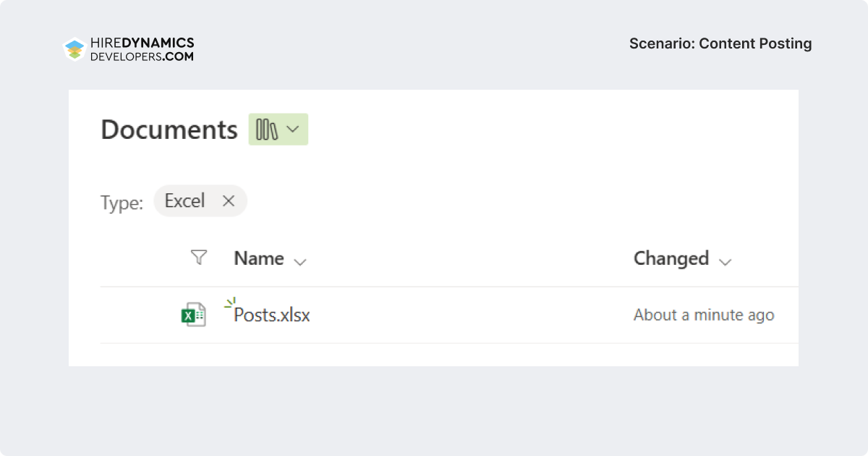Click the funnel filter icon
868x456 pixels.
(x=199, y=257)
